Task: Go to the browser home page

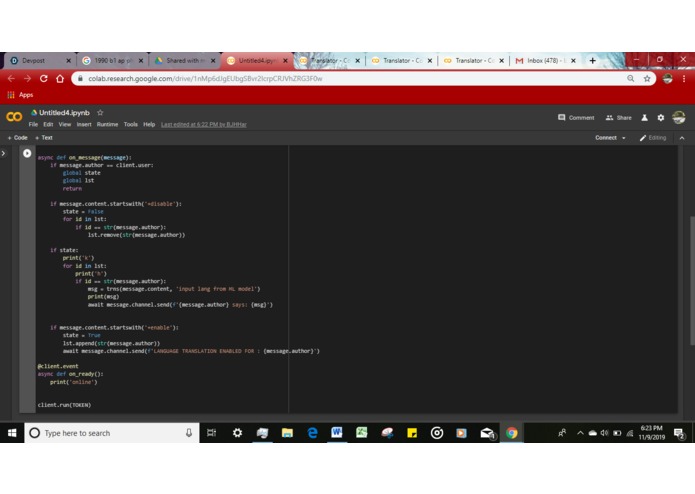Action: (x=60, y=78)
